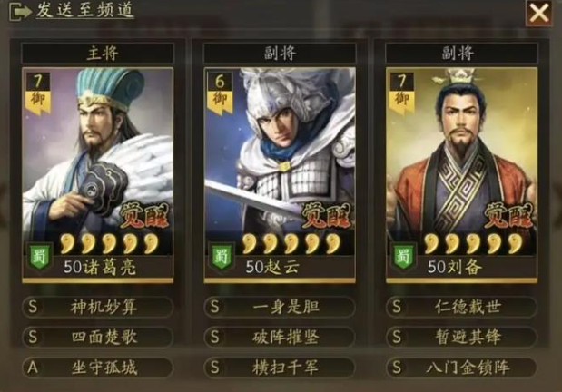Click the 6 御 cost flag on 赵云

220,93
